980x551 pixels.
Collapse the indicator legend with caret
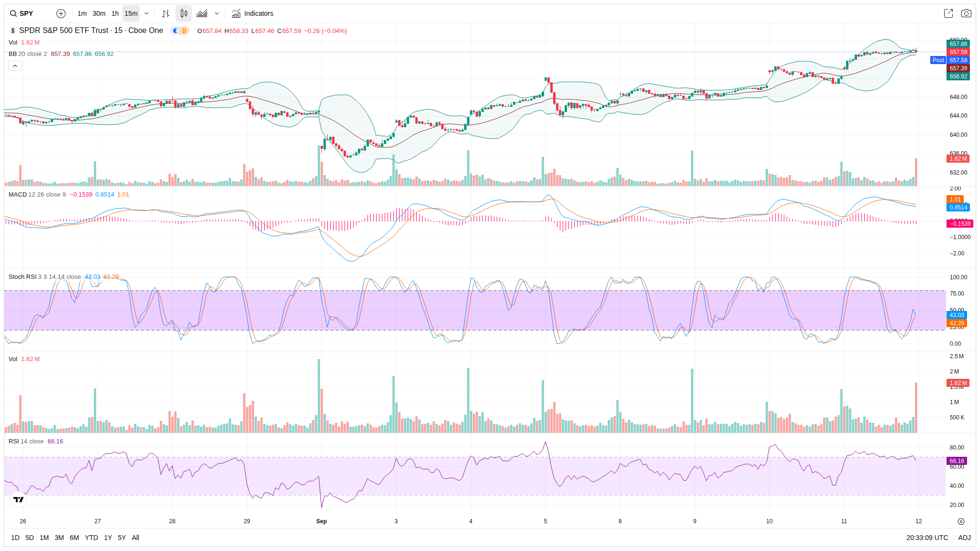(x=15, y=66)
